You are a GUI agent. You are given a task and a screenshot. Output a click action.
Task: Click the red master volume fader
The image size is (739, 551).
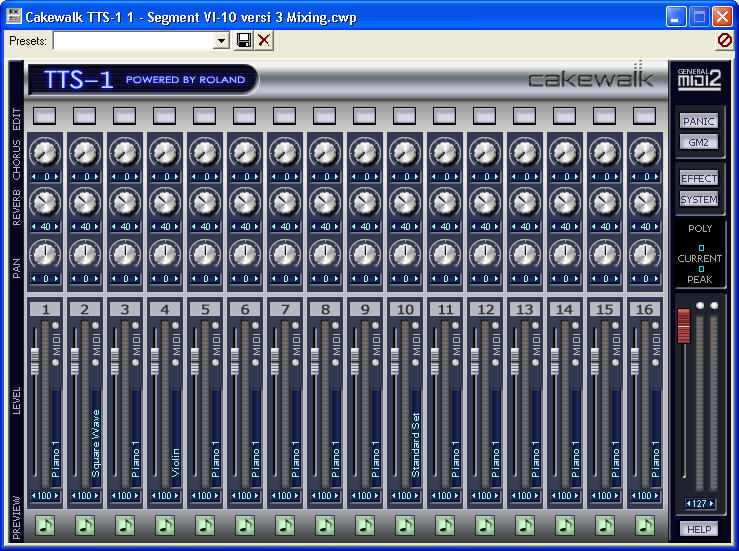click(x=683, y=326)
